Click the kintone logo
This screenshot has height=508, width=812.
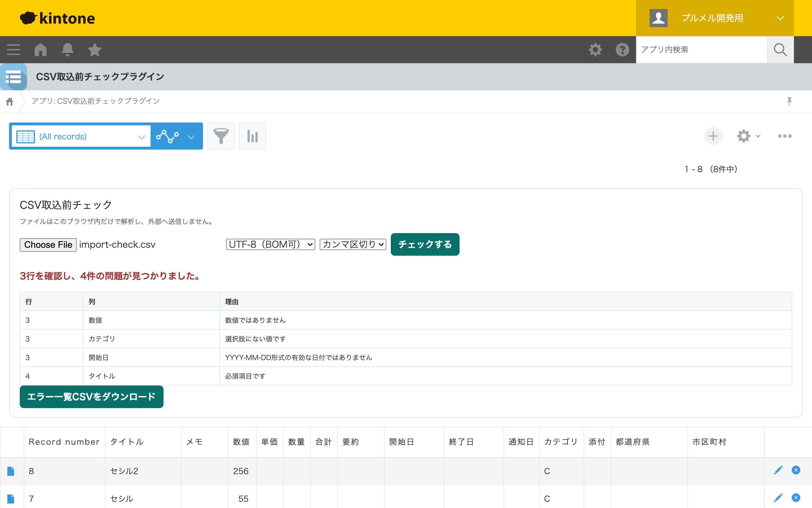(58, 18)
